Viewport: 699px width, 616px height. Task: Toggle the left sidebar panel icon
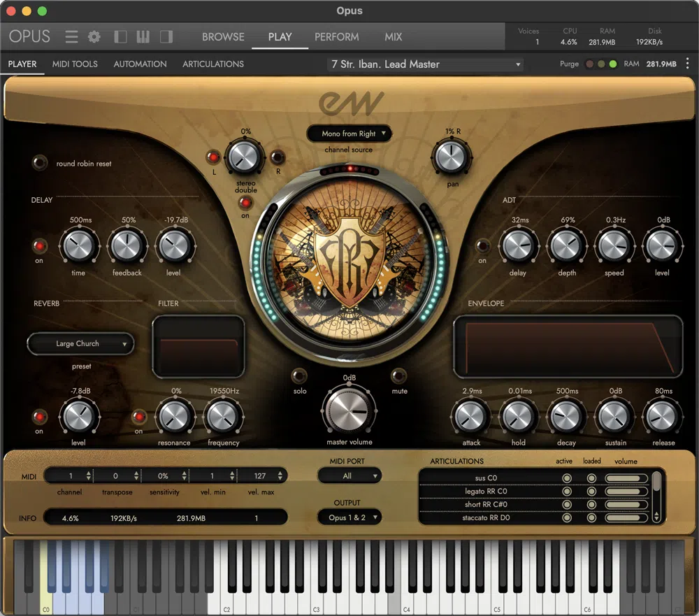(120, 36)
